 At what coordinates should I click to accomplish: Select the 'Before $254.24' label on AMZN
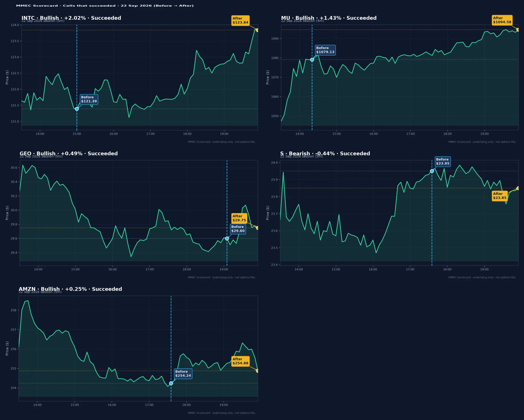point(183,374)
